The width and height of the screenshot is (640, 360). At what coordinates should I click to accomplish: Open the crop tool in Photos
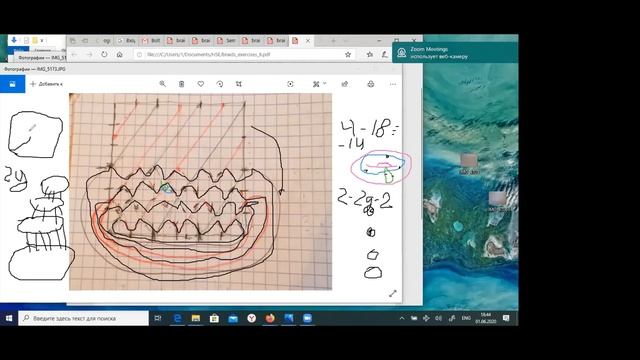(239, 84)
